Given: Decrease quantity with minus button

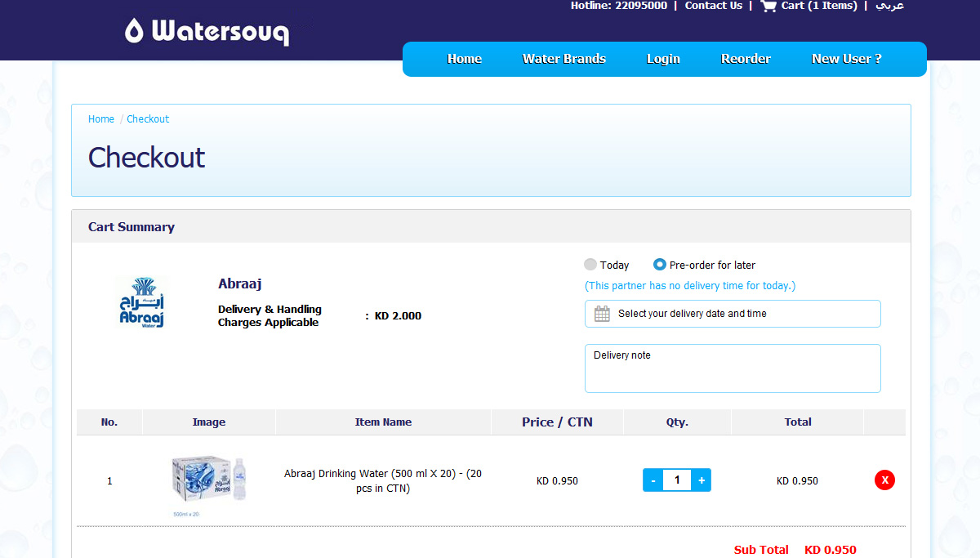Looking at the screenshot, I should pyautogui.click(x=653, y=480).
